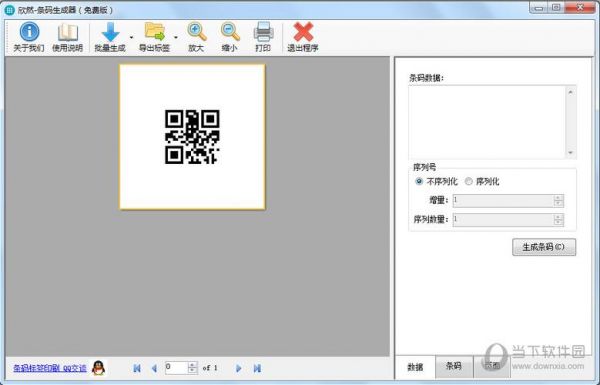This screenshot has height=385, width=600.
Task: Switch to the 条码 tab
Action: tap(454, 366)
